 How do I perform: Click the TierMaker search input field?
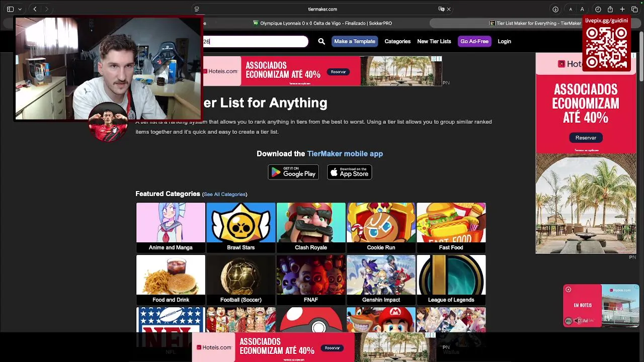pos(255,42)
